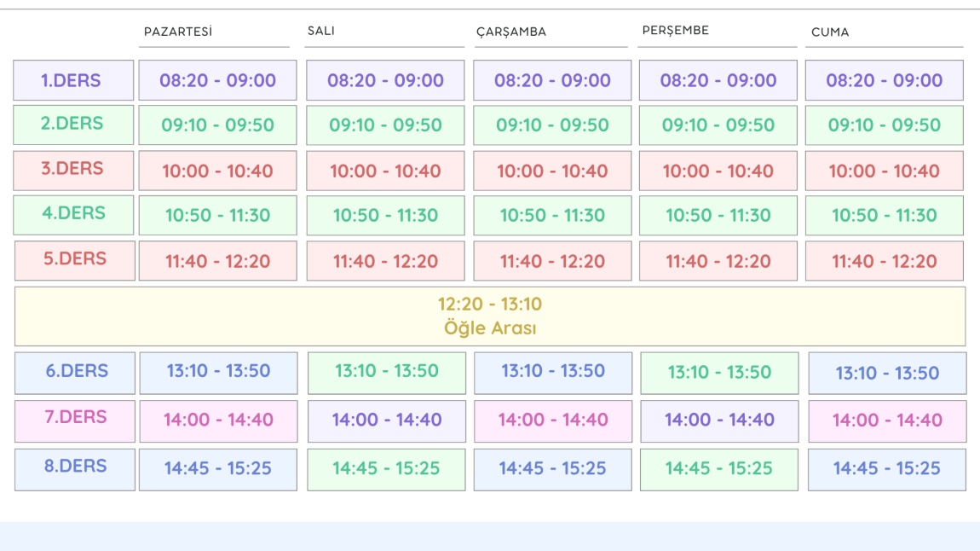Click the 3.DERS row label
This screenshot has height=551, width=980.
pyautogui.click(x=73, y=170)
